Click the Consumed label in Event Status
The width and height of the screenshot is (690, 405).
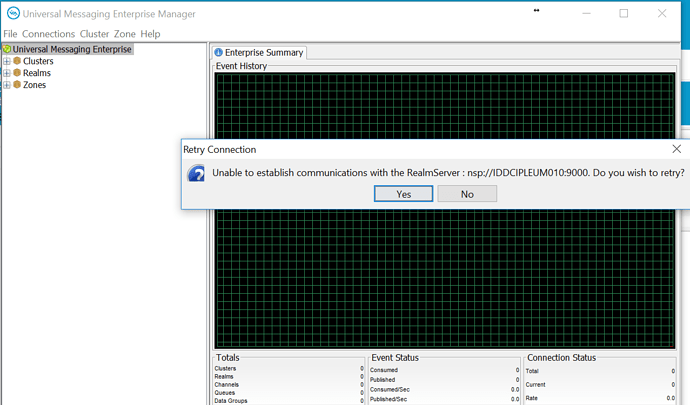click(384, 370)
